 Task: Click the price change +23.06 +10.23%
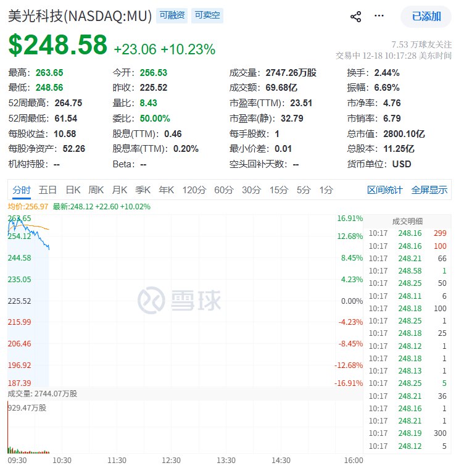pyautogui.click(x=164, y=49)
